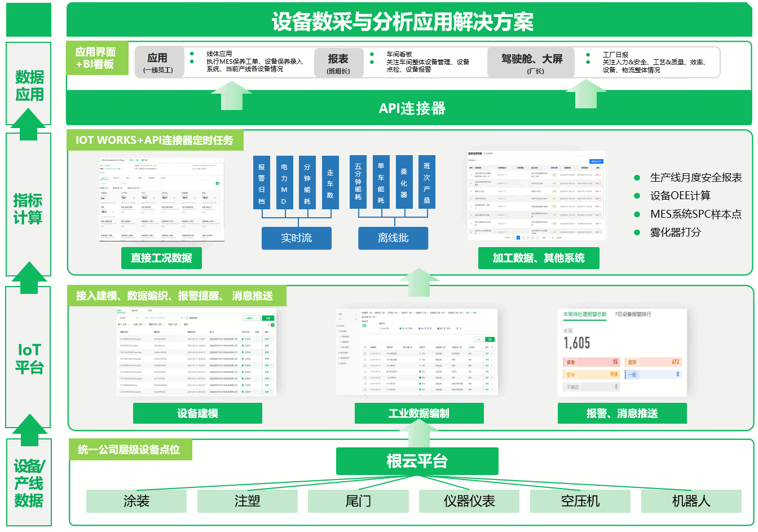Select the 班次产量 vertical block
This screenshot has height=532, width=758.
pos(427,183)
